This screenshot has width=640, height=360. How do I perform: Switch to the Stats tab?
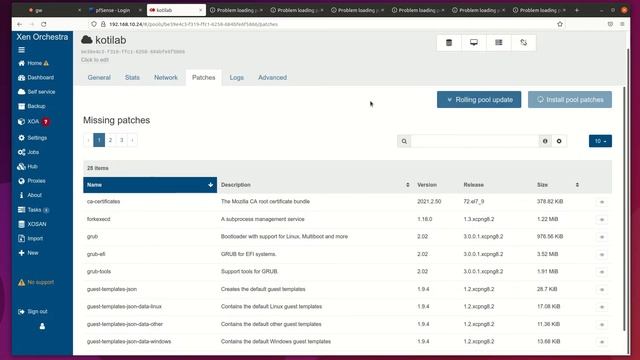click(x=132, y=78)
